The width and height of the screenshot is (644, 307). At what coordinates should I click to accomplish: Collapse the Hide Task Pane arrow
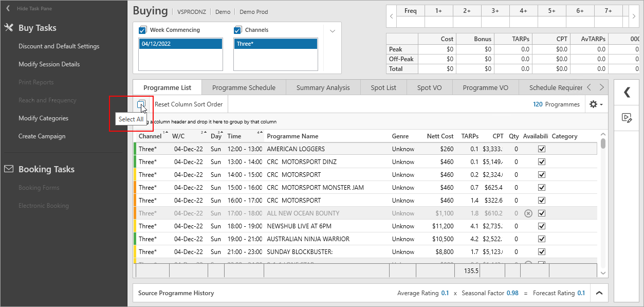[8, 9]
